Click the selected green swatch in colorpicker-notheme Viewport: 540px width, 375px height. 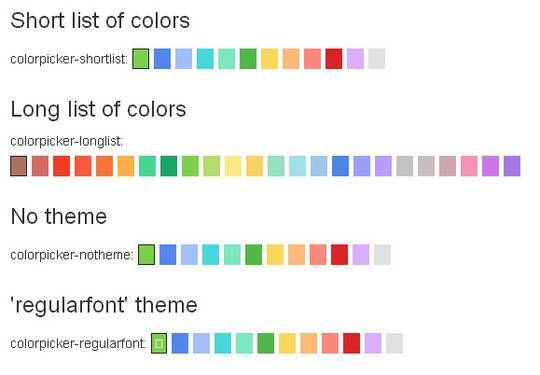tap(146, 254)
